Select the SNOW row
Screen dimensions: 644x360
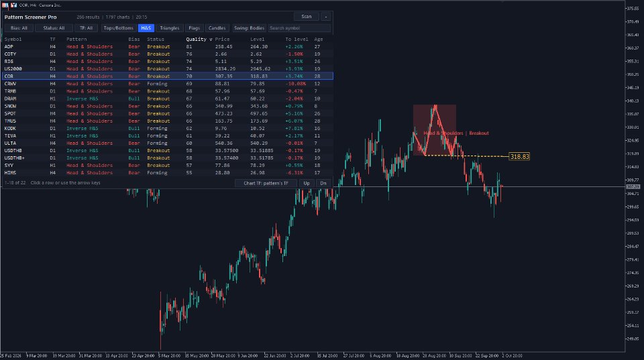coord(168,106)
